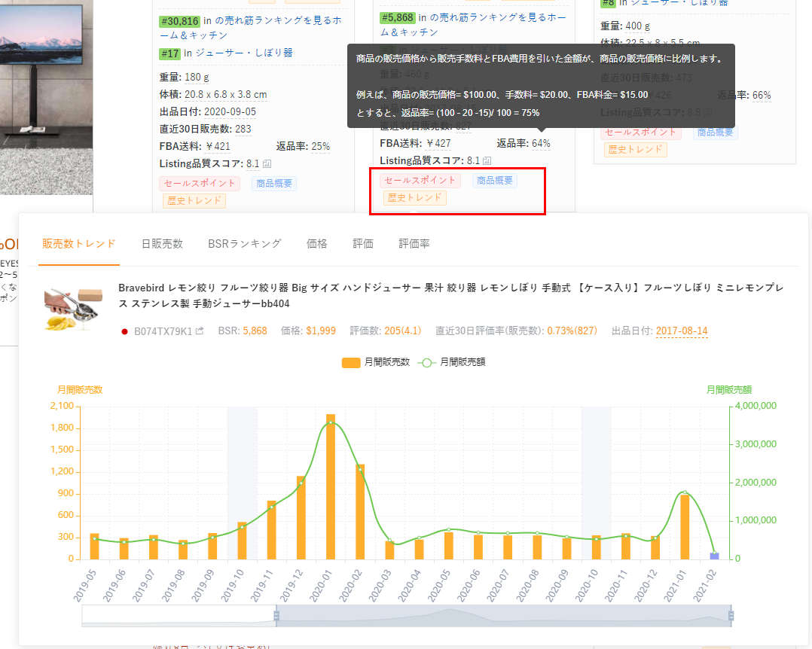Open the 販売数トレンド tab
The width and height of the screenshot is (812, 649).
[78, 244]
